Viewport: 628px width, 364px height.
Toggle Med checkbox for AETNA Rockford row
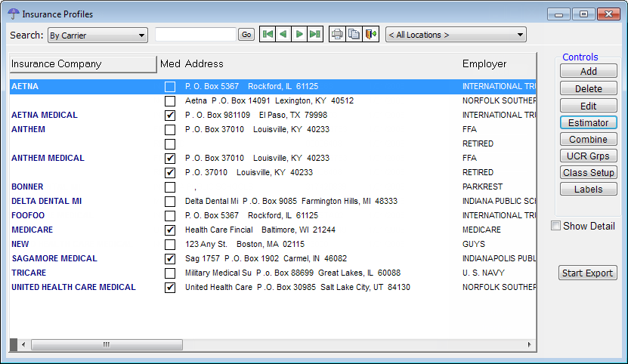coord(170,87)
